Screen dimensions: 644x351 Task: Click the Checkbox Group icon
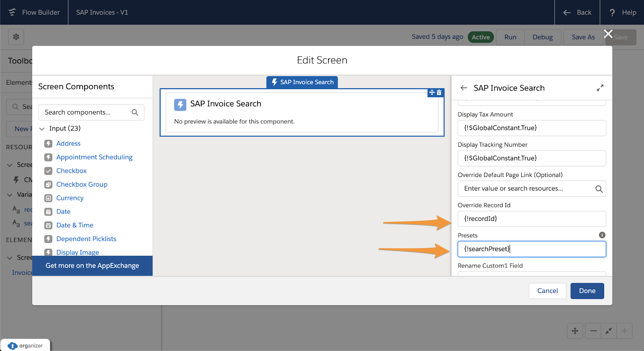(x=48, y=185)
